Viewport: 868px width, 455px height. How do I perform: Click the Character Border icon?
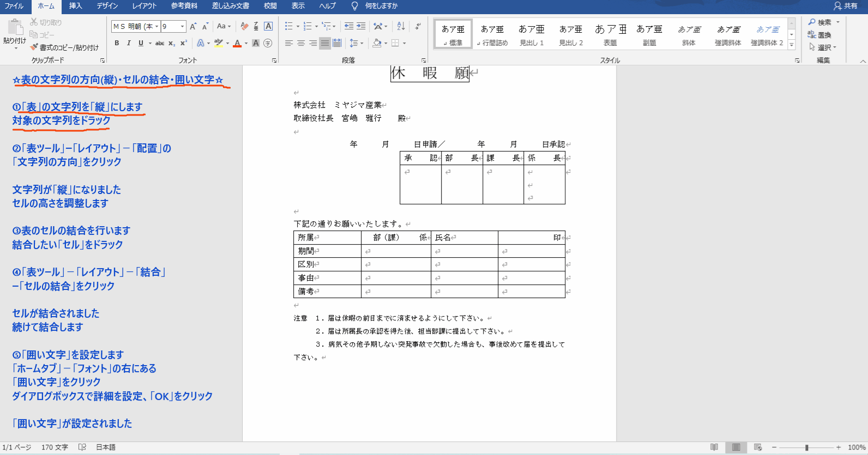[268, 26]
